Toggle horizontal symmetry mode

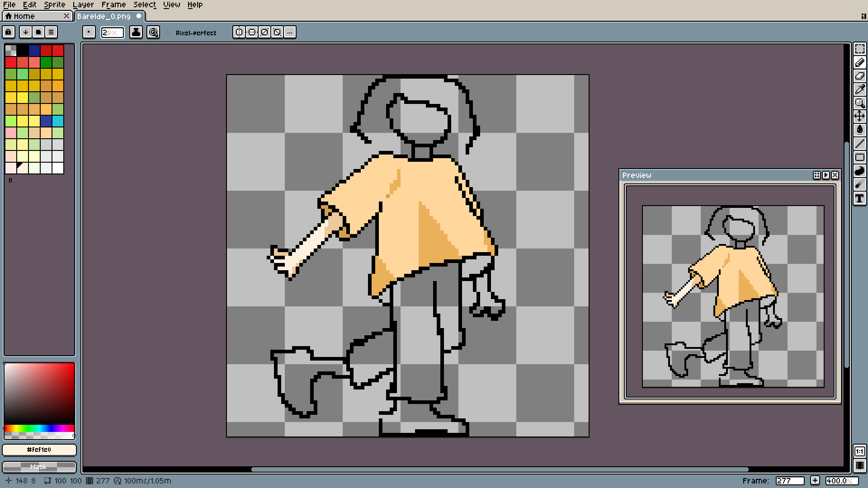click(239, 32)
